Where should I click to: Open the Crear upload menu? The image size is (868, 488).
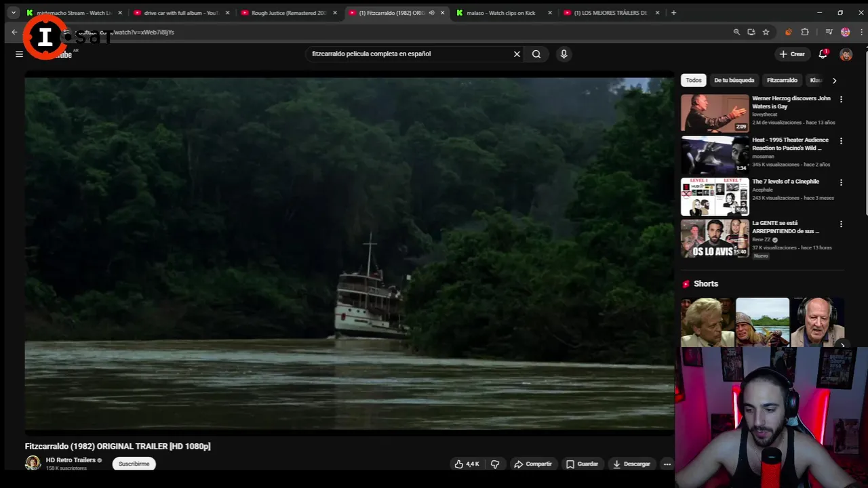coord(792,54)
